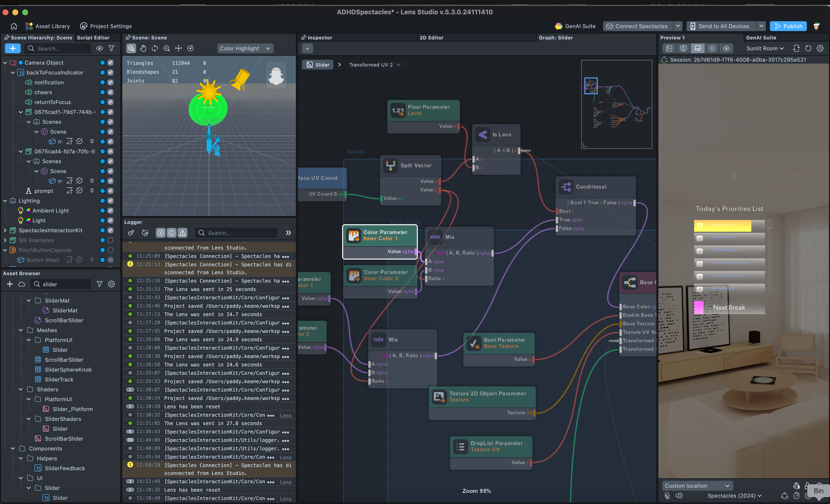Uncheck the Camera Object enable checkbox
This screenshot has width=830, height=504.
[110, 63]
